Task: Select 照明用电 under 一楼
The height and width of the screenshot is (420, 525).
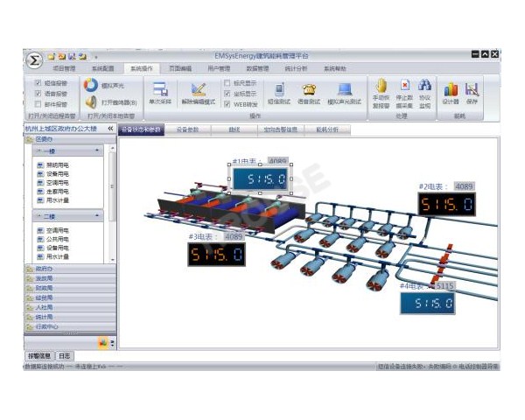Action: click(x=58, y=164)
